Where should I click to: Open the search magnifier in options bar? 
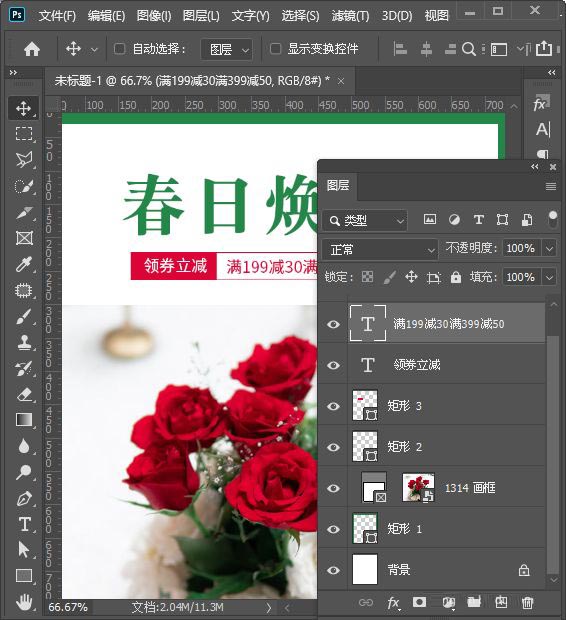pyautogui.click(x=469, y=49)
